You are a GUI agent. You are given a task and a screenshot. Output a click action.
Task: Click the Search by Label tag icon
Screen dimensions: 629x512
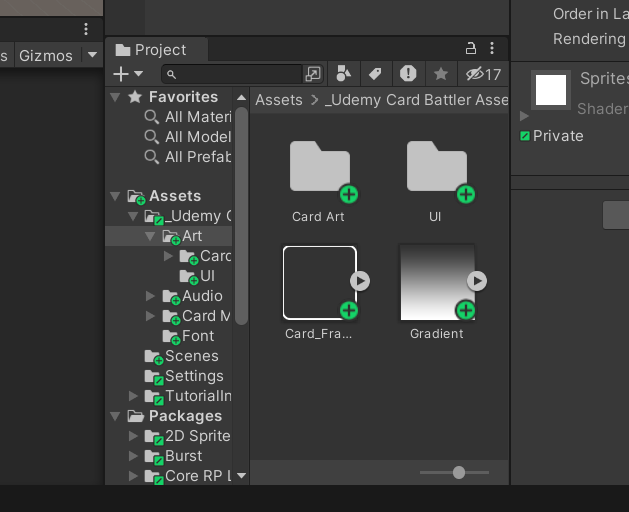[x=376, y=74]
